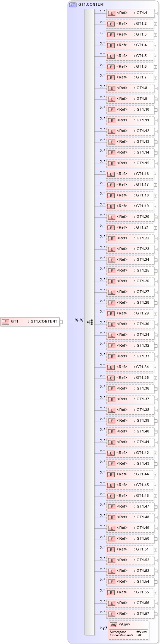Select the <Any> wildcard label
Image resolution: width=160 pixels, height=644 pixels.
coord(124,624)
